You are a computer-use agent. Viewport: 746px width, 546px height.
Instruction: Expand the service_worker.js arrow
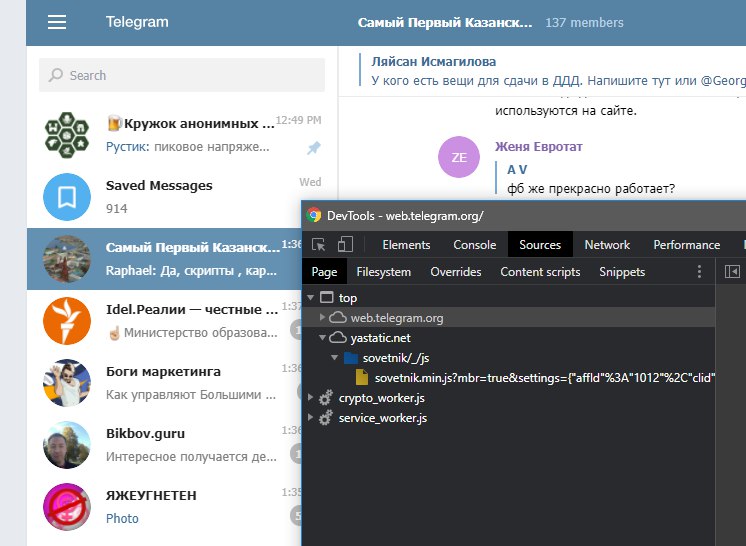(310, 418)
